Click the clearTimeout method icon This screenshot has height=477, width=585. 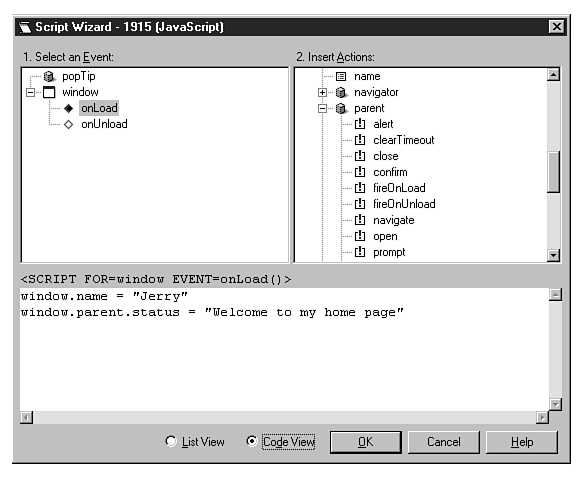(360, 140)
